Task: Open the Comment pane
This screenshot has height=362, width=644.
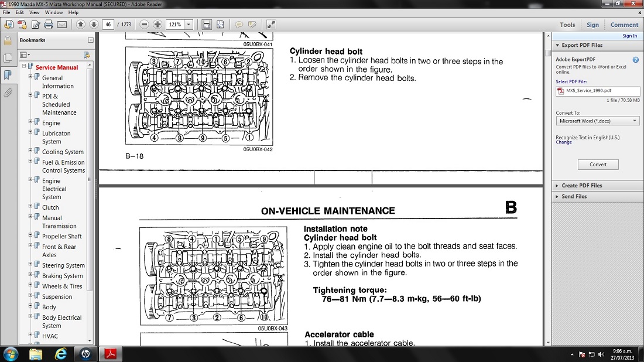Action: point(624,25)
